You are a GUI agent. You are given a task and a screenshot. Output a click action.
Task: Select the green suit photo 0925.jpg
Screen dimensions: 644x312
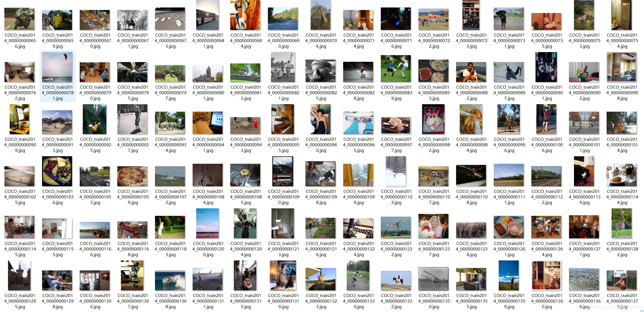coord(95,119)
